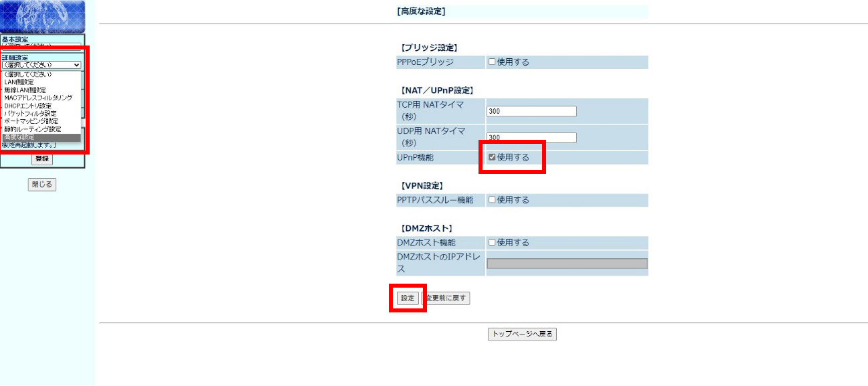
Task: Choose the (選択してください) placeholder list entry
Action: [x=28, y=74]
